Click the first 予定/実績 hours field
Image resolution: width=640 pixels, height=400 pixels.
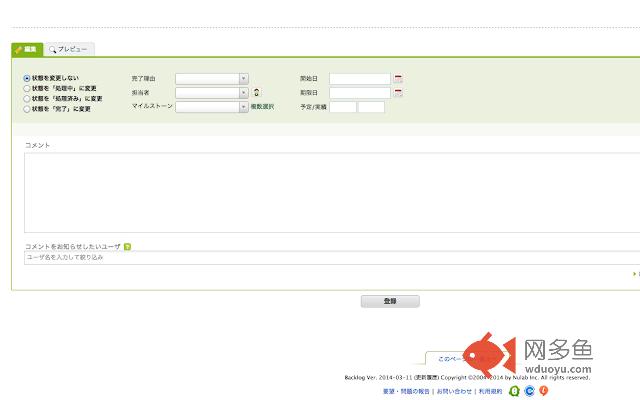tap(343, 107)
